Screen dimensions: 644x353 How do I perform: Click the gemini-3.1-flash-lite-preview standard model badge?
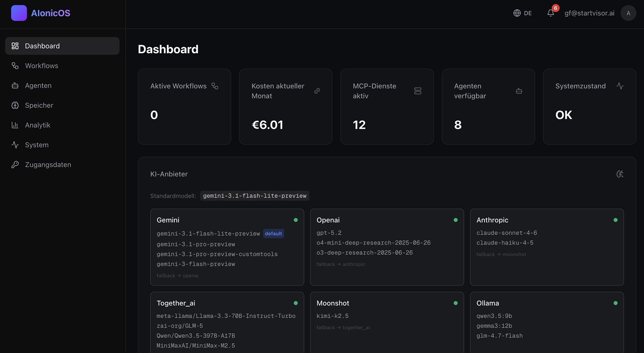coord(254,196)
